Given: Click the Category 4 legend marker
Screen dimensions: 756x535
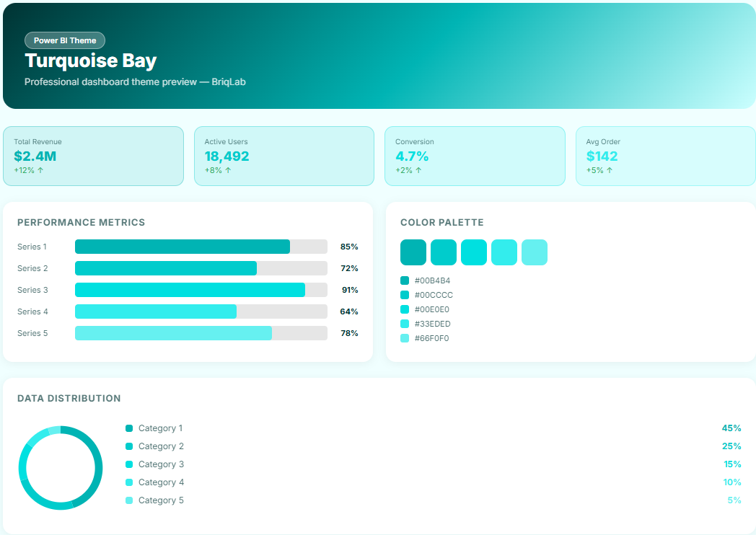Looking at the screenshot, I should tap(129, 482).
